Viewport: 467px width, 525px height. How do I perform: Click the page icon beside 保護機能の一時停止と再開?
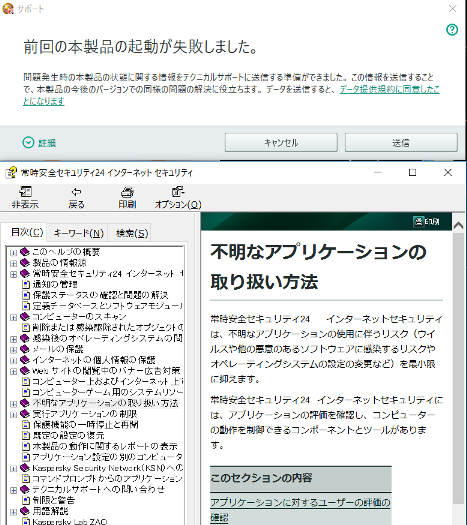(x=26, y=425)
